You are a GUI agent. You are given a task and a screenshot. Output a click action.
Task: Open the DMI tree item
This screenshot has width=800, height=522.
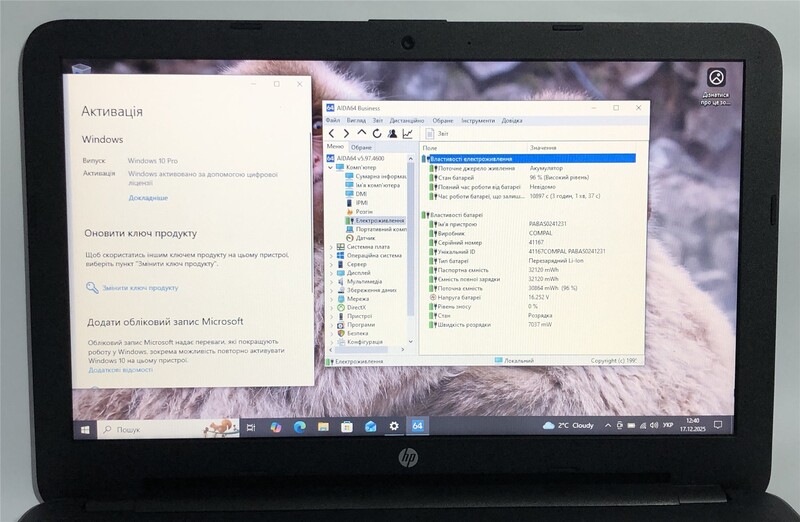coord(356,194)
